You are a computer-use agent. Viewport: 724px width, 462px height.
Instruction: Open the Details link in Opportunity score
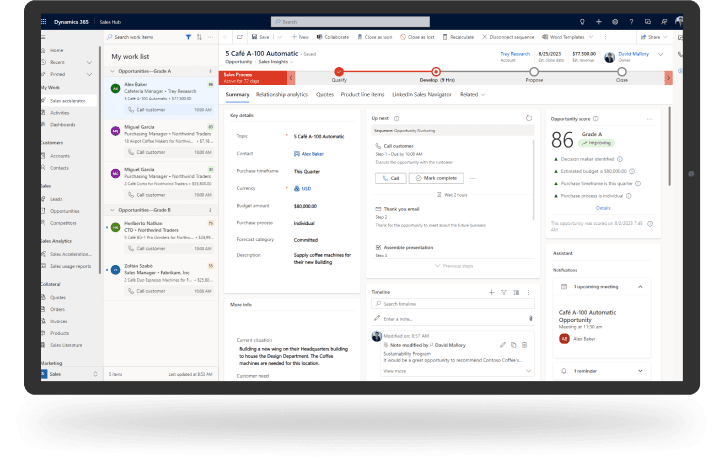(x=603, y=207)
